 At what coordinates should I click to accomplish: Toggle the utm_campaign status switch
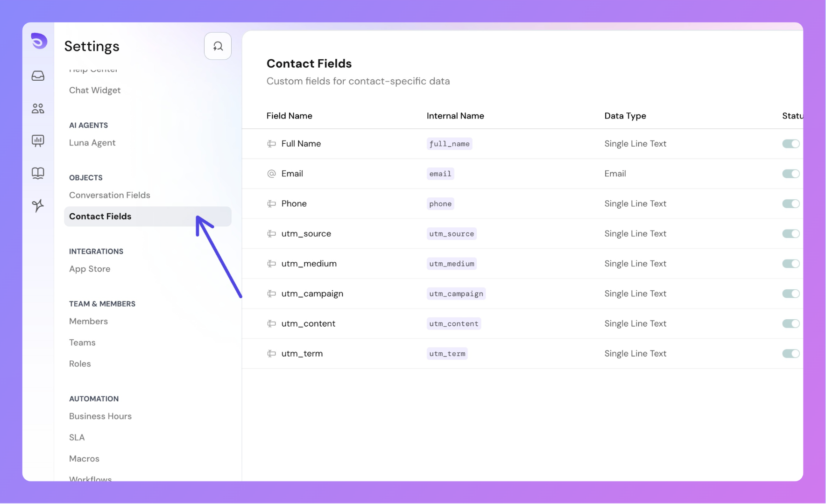point(791,294)
